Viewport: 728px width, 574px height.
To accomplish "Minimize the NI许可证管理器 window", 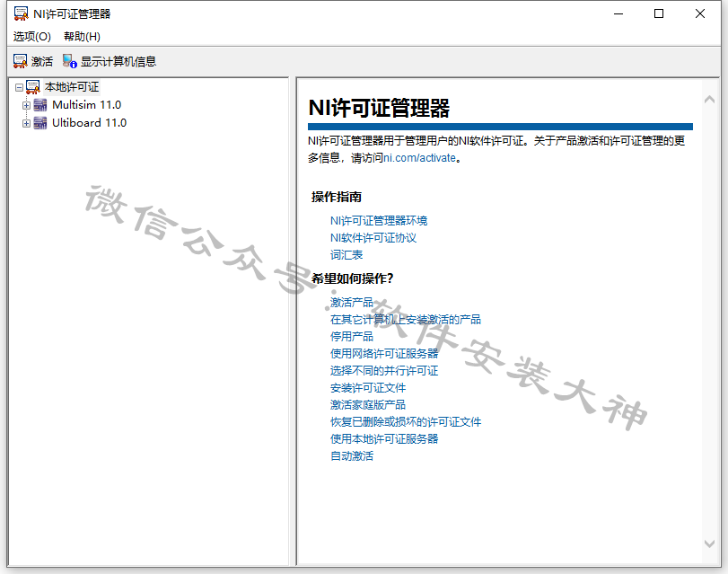I will point(618,14).
